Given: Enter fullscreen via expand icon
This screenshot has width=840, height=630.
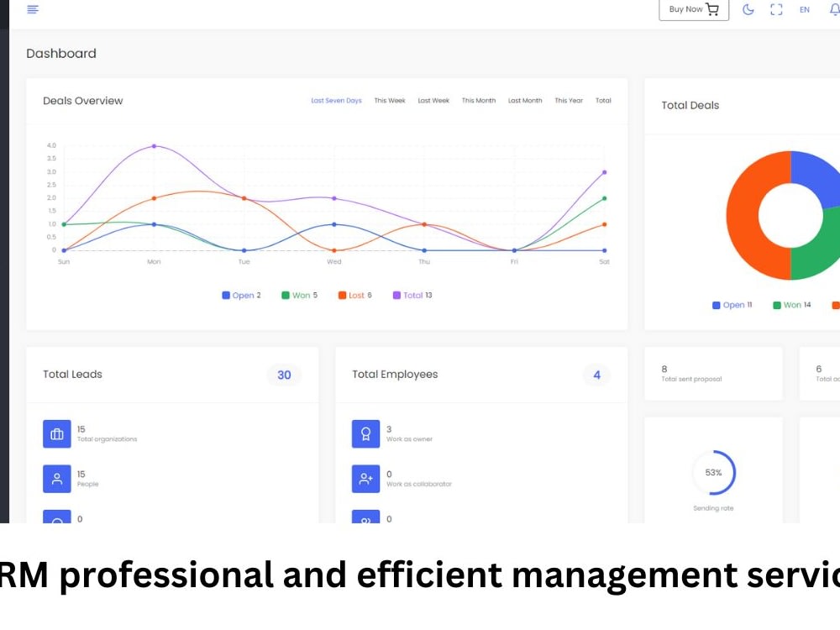Looking at the screenshot, I should [x=776, y=9].
